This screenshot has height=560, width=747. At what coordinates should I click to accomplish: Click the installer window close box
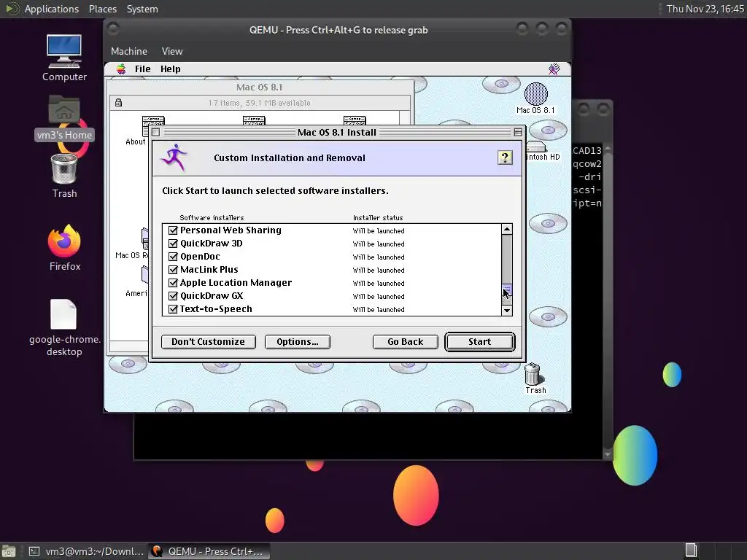coord(156,133)
